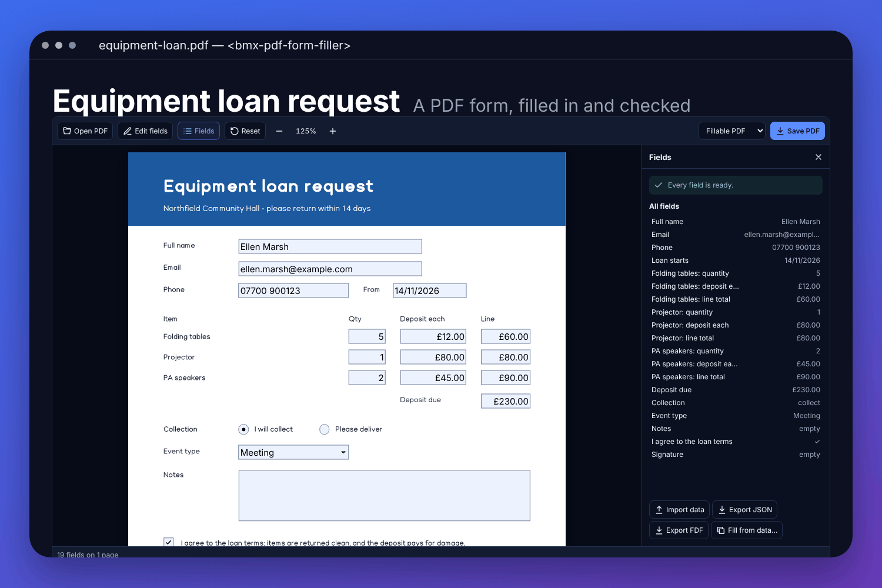Zoom in with the plus icon

(333, 131)
